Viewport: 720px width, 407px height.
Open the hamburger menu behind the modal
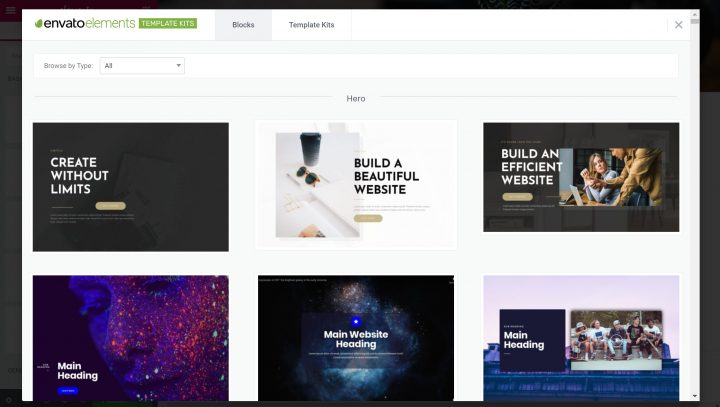coord(10,10)
